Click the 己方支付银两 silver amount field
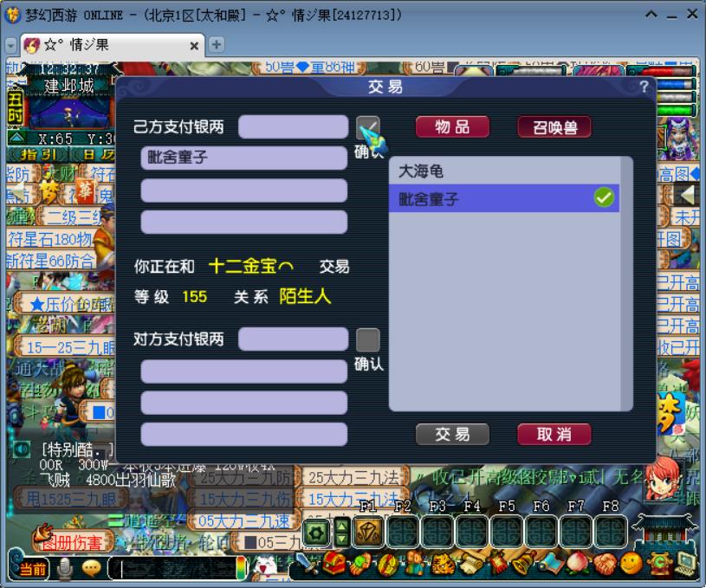This screenshot has height=588, width=706. (x=293, y=127)
